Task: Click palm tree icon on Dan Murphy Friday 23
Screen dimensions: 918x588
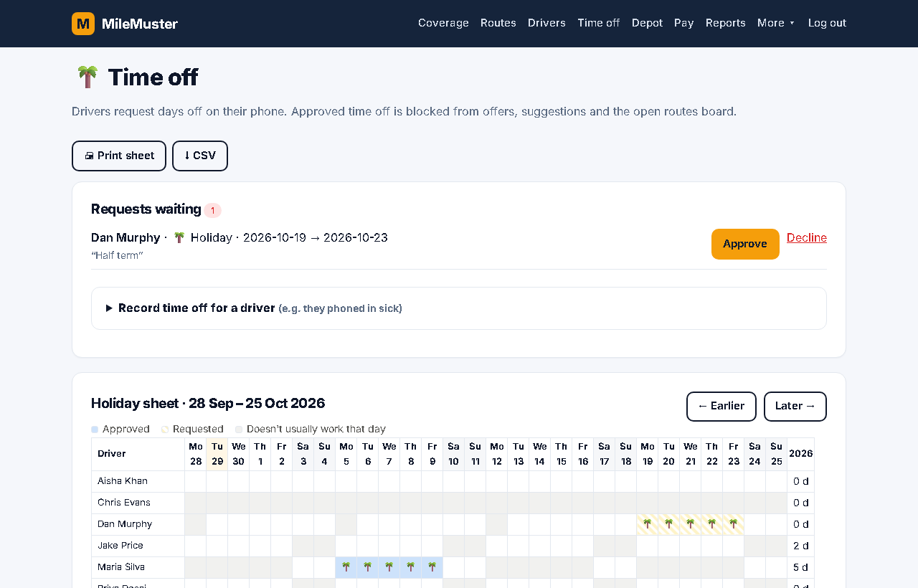Action: click(x=734, y=524)
